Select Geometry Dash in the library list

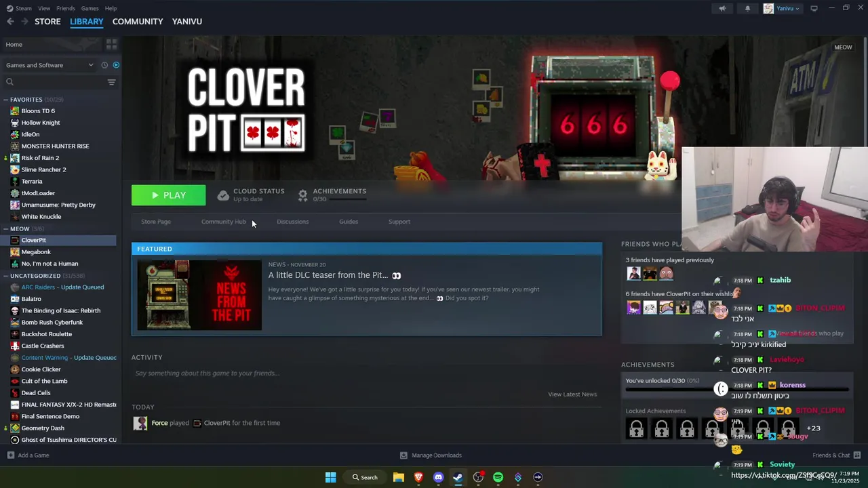coord(43,428)
